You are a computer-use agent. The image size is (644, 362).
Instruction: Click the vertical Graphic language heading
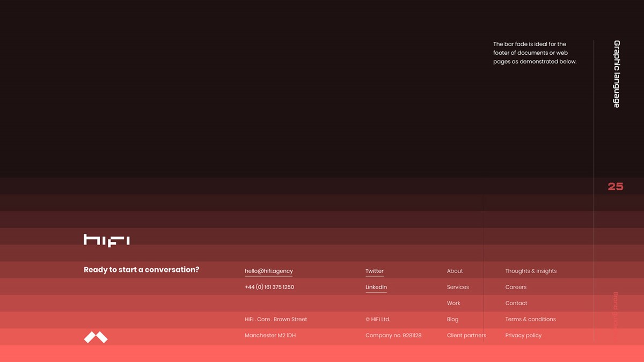click(x=617, y=74)
